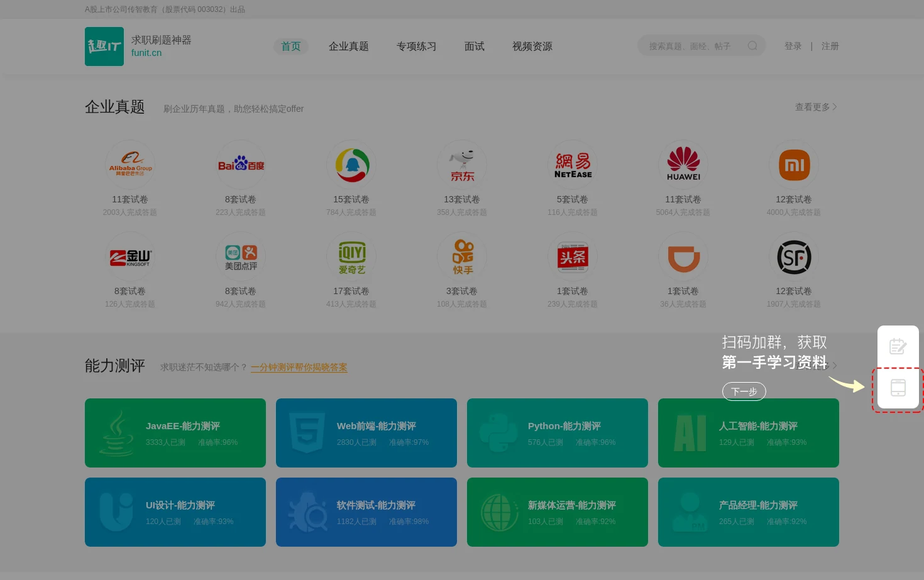The width and height of the screenshot is (924, 580).
Task: Open the 软件测试-能力测评 card
Action: (x=366, y=512)
